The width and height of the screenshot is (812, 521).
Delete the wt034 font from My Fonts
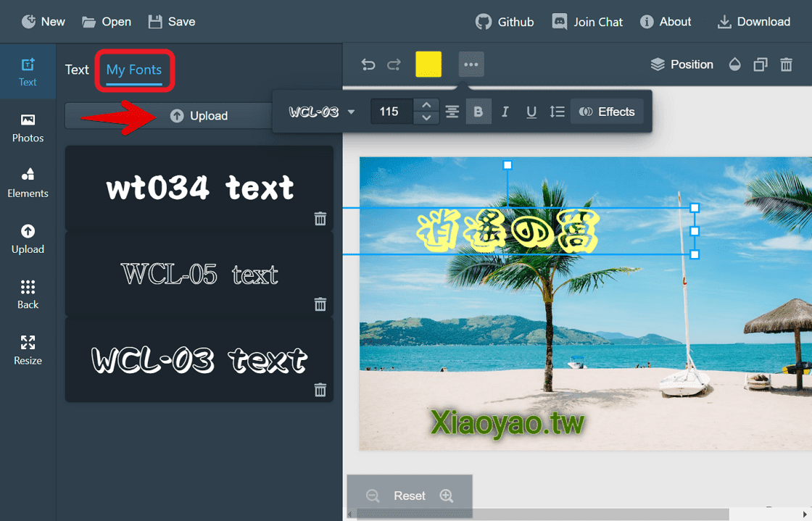pyautogui.click(x=320, y=218)
